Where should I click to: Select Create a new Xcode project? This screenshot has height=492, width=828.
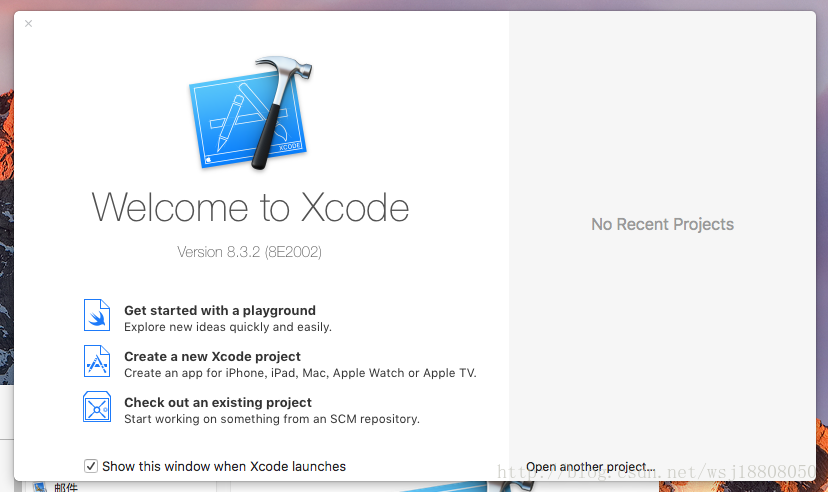click(212, 356)
